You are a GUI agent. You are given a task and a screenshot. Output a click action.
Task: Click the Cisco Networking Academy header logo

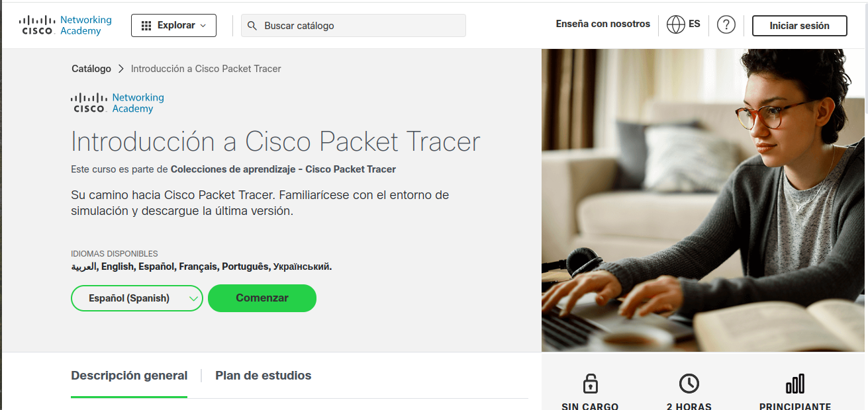click(66, 25)
